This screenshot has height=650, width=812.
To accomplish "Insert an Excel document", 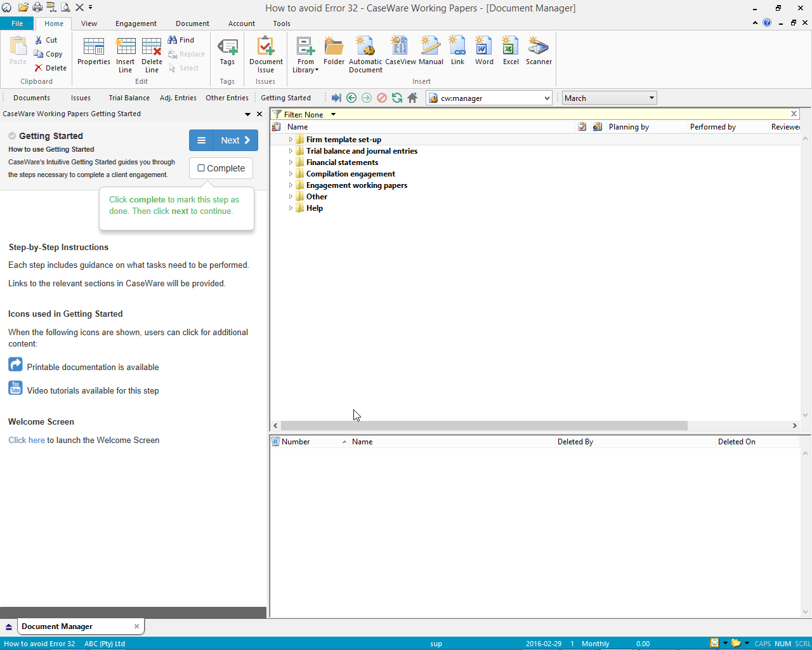I will [x=511, y=51].
